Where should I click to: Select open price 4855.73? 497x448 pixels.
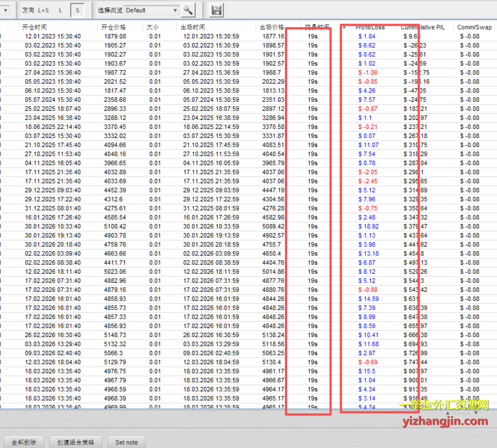115,308
